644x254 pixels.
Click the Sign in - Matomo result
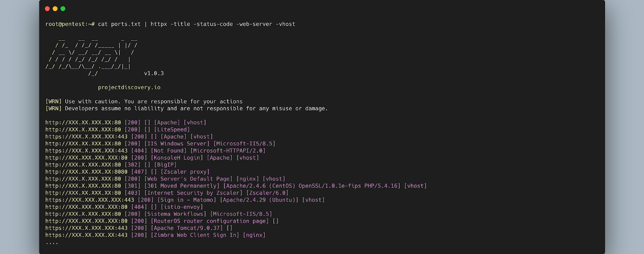point(185,200)
